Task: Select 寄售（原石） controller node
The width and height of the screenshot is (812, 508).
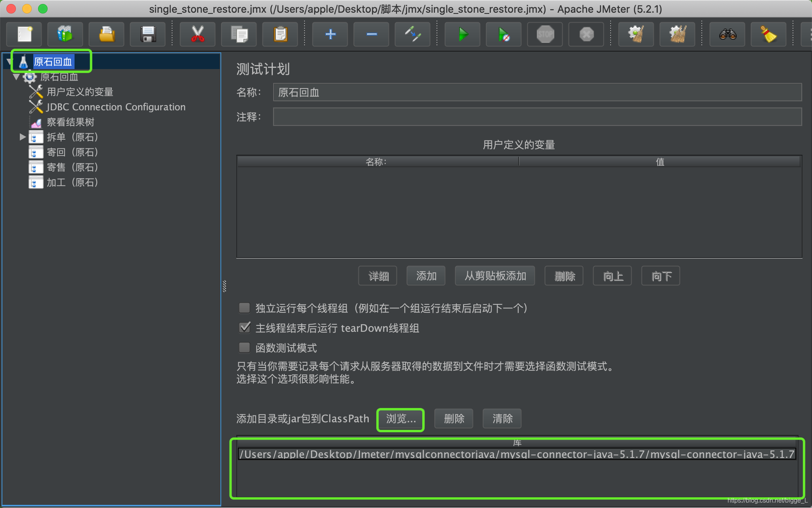Action: (x=72, y=167)
